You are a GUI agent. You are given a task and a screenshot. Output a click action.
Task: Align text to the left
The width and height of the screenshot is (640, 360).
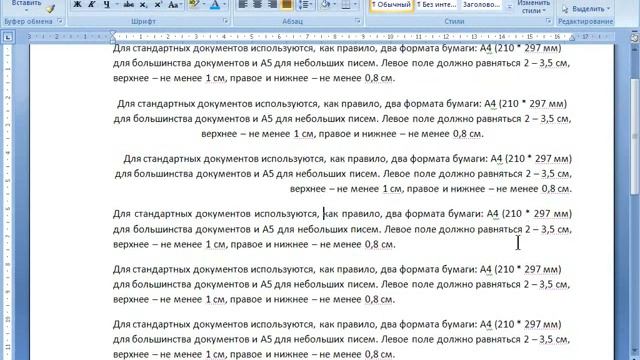pos(243,5)
